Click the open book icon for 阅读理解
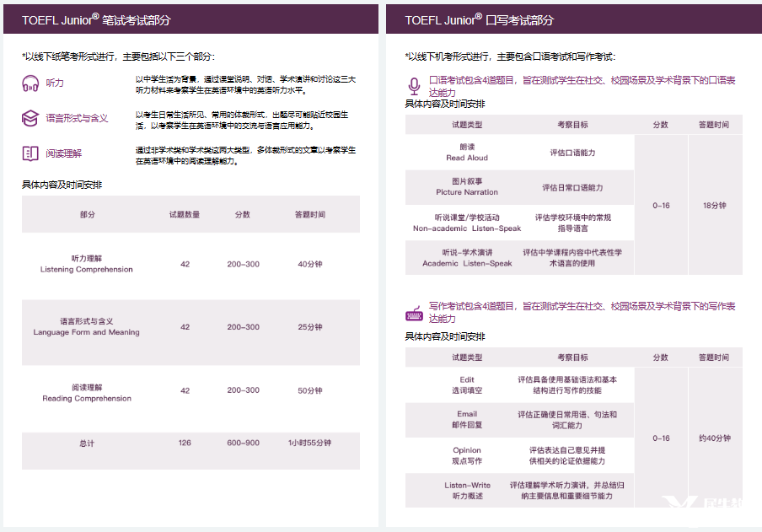This screenshot has width=762, height=532. (x=30, y=153)
